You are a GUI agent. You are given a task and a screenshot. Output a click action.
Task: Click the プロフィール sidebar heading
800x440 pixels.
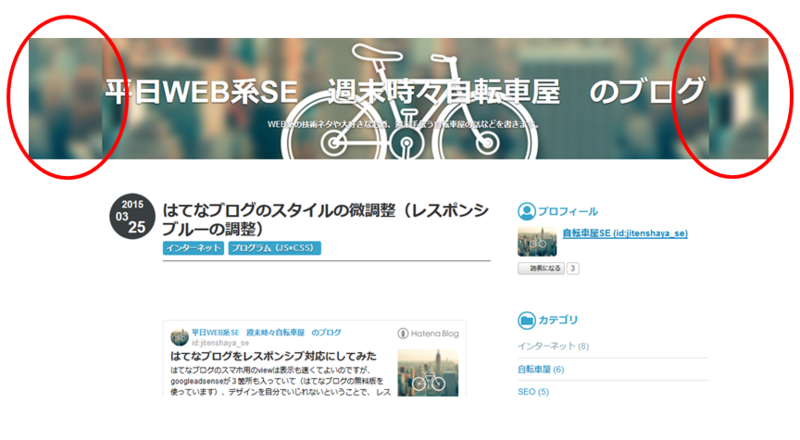[568, 211]
